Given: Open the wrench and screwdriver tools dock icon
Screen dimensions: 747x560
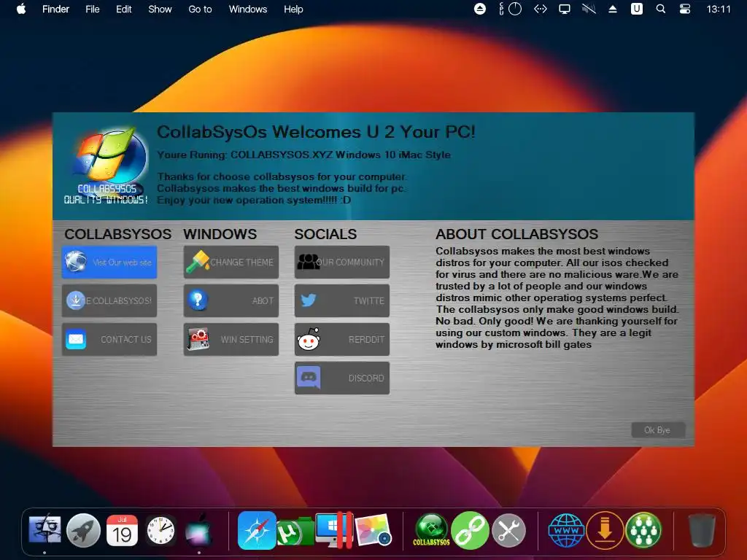Looking at the screenshot, I should [508, 530].
